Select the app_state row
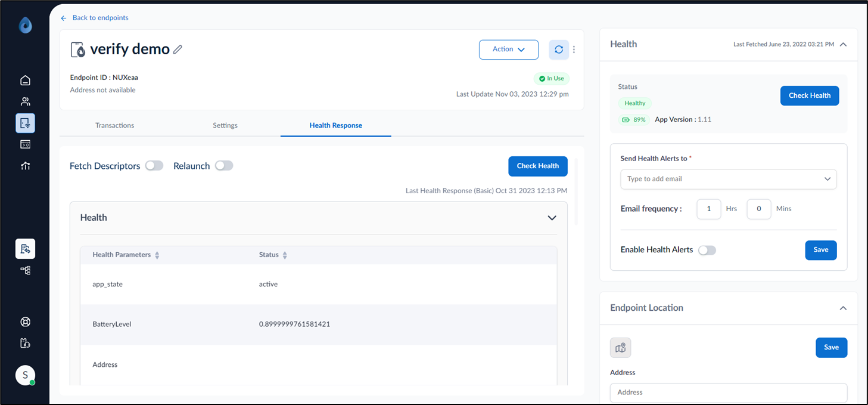The width and height of the screenshot is (868, 405). click(319, 285)
